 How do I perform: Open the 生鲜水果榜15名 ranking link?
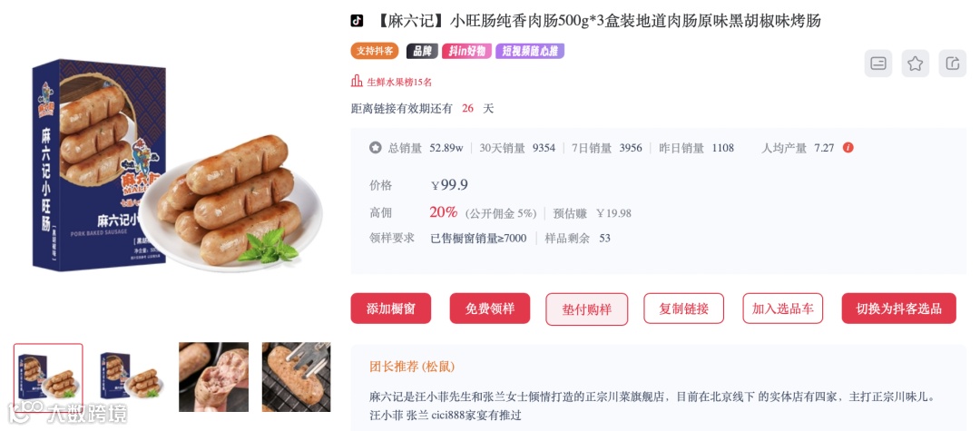399,82
